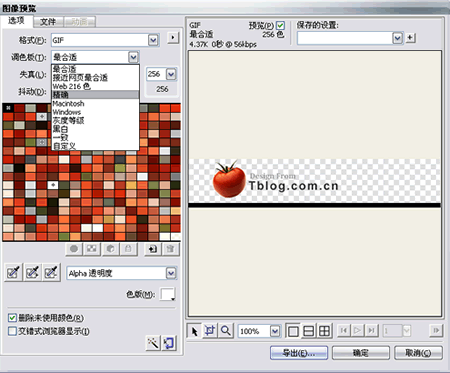The height and width of the screenshot is (373, 450).
Task: Open the 100% zoom level dropdown
Action: (x=275, y=331)
